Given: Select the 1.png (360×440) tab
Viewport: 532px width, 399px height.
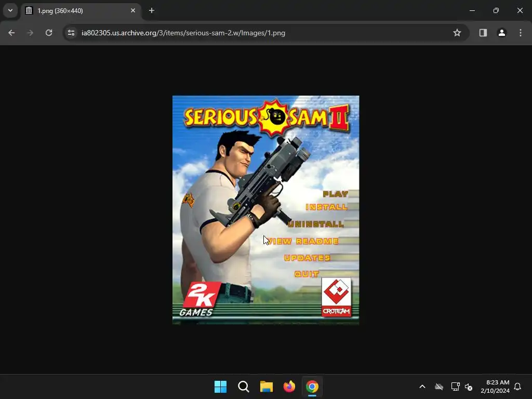Looking at the screenshot, I should pos(81,11).
